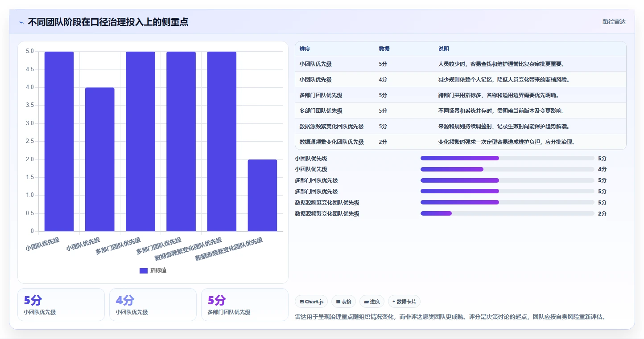The image size is (644, 339).
Task: Click the 数据源频繁变化团队优先级 progress bar showing 5分
Action: click(507, 202)
